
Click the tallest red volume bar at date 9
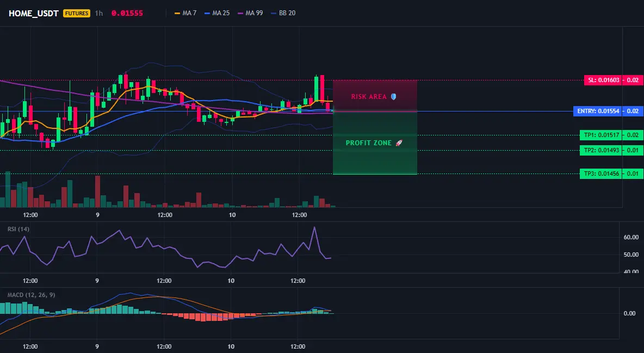point(98,191)
